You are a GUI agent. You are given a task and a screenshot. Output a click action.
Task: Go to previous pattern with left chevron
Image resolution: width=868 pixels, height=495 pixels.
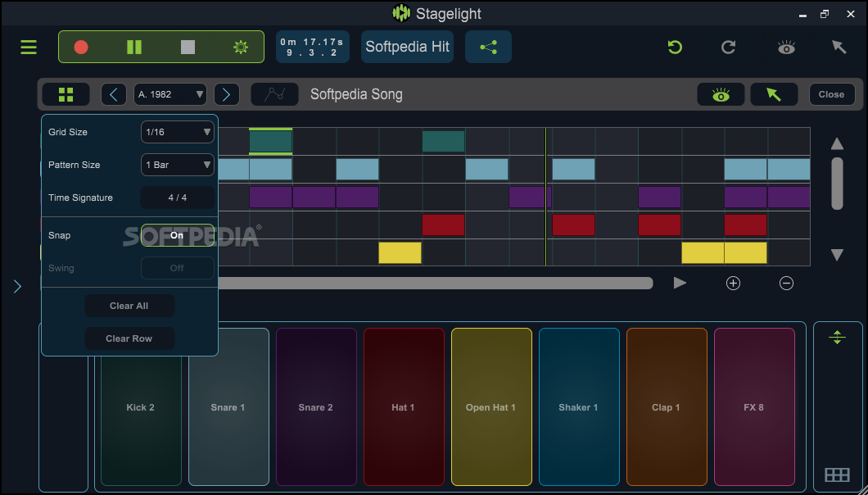pos(114,94)
